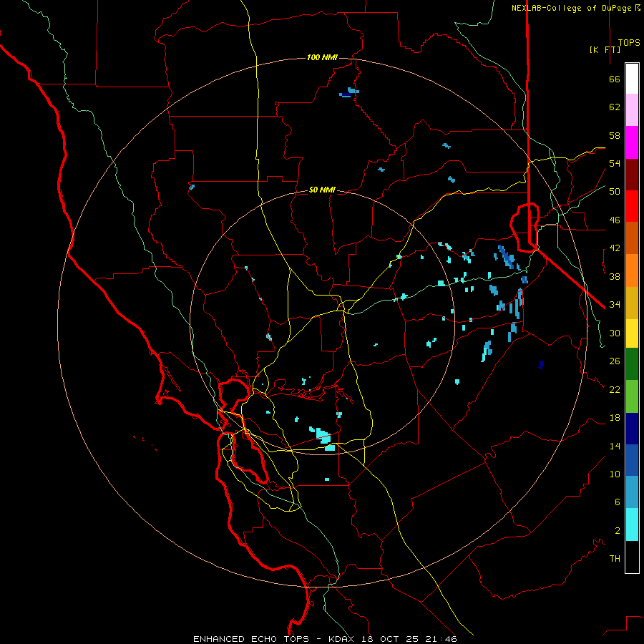Click the dark orange legend swatch
This screenshot has width=644, height=644.
(632, 238)
